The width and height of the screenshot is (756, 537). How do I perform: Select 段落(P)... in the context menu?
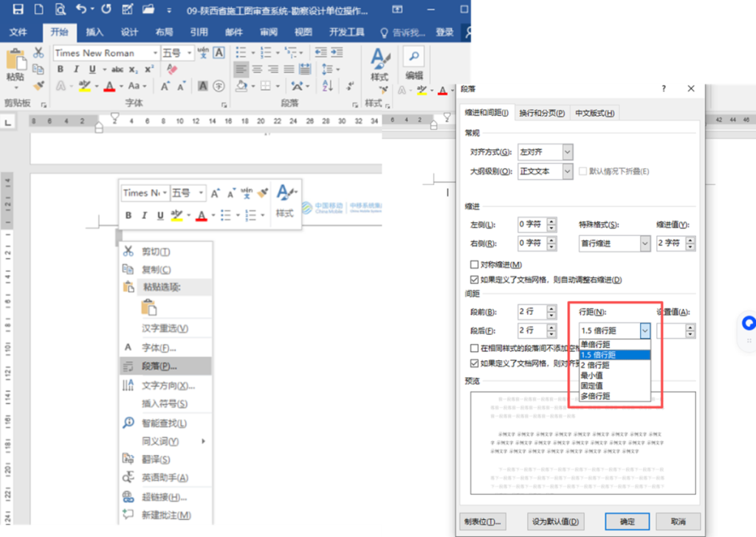tap(159, 366)
